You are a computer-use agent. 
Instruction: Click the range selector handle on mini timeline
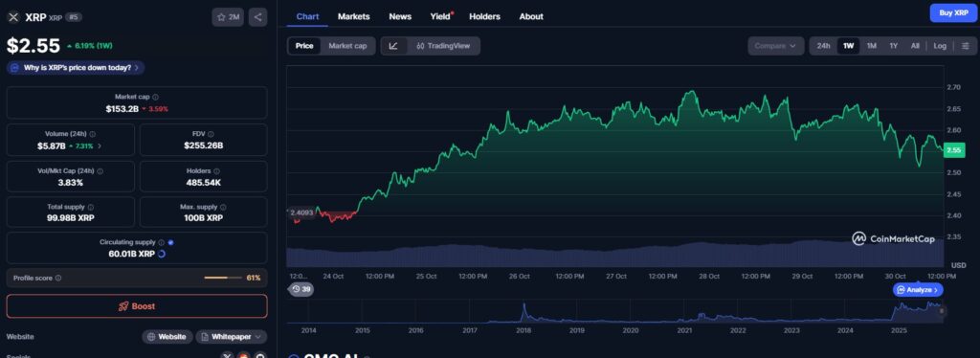pos(942,311)
